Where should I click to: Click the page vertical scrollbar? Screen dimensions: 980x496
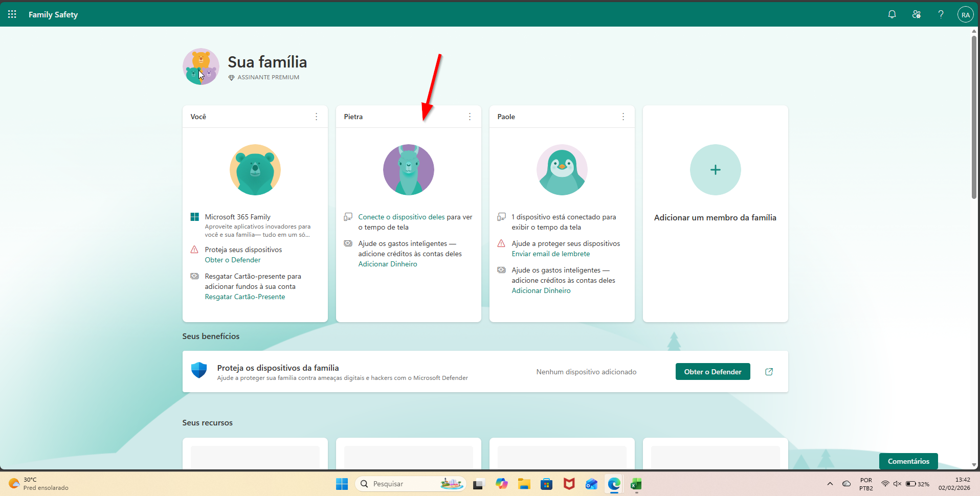(x=974, y=118)
